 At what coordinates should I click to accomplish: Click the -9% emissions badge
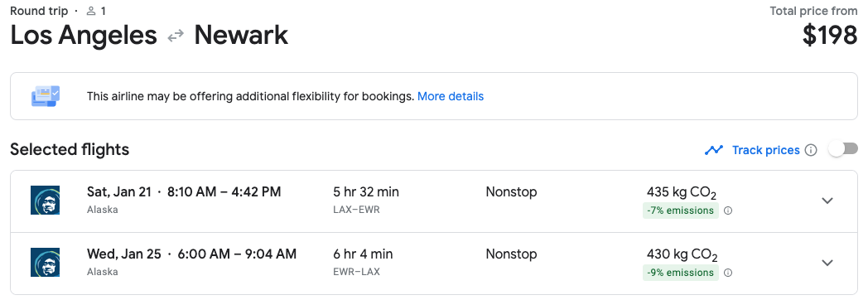tap(680, 273)
